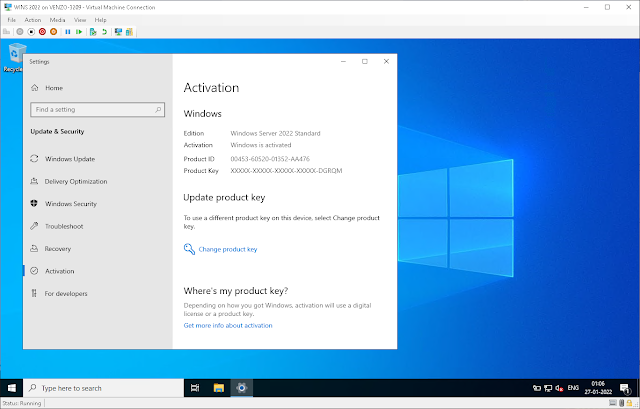The height and width of the screenshot is (409, 640).
Task: Select Windows Security in the sidebar
Action: (x=98, y=204)
